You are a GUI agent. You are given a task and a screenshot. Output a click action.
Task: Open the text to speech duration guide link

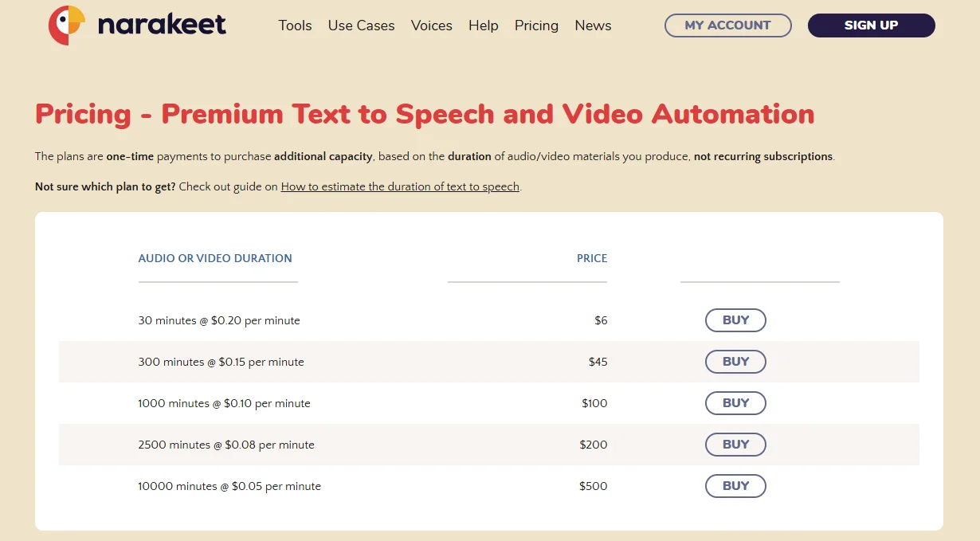pos(400,187)
